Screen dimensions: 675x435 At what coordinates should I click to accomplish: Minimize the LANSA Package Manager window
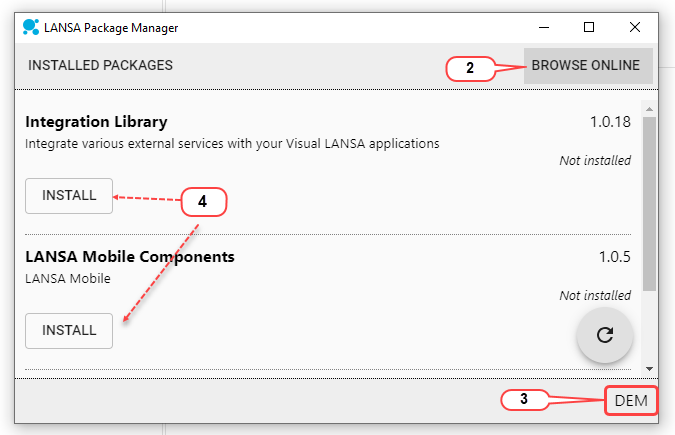point(543,27)
